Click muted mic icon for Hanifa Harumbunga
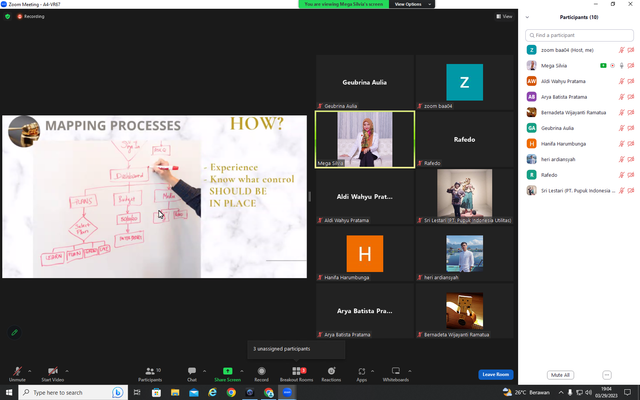 coord(622,144)
